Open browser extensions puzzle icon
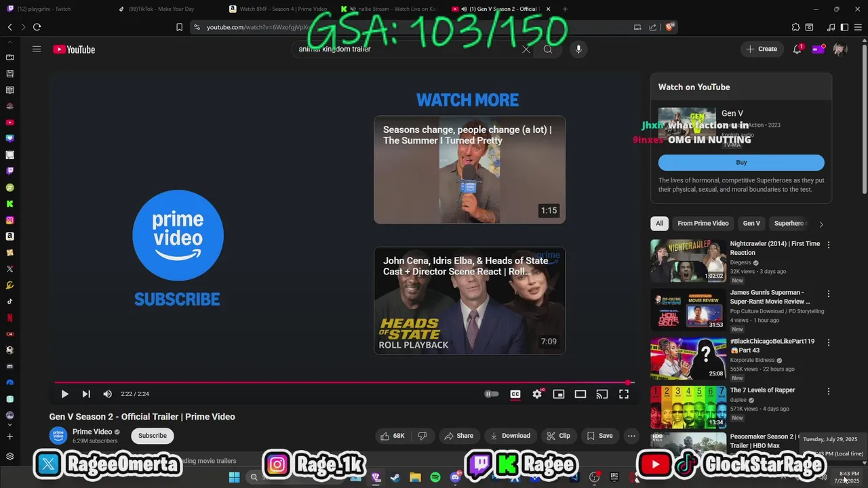Viewport: 868px width, 488px height. (795, 27)
